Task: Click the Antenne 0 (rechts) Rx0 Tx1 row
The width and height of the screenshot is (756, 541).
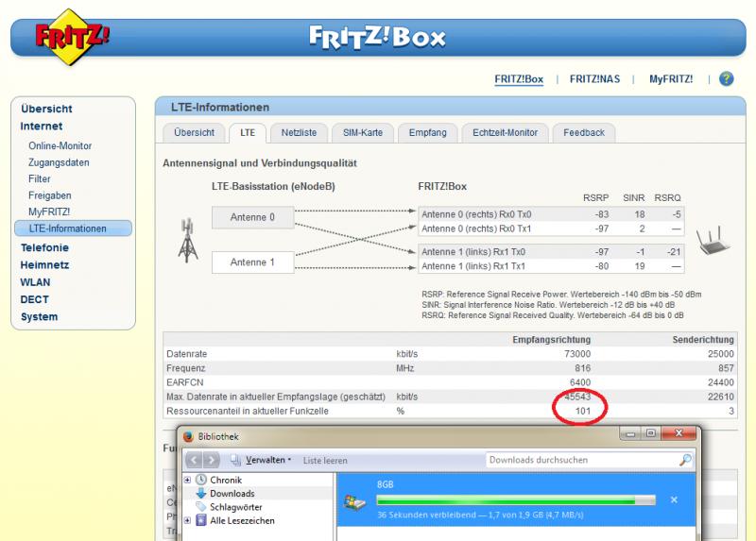Action: (551, 228)
